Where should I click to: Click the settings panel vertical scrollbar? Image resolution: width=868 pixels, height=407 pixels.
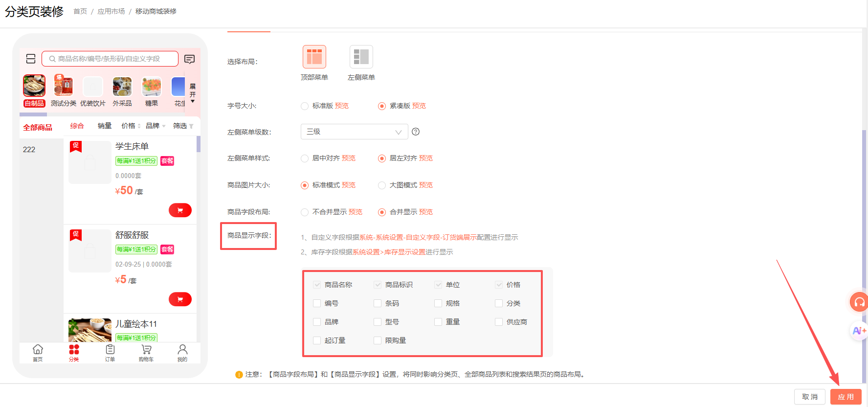[x=864, y=257]
